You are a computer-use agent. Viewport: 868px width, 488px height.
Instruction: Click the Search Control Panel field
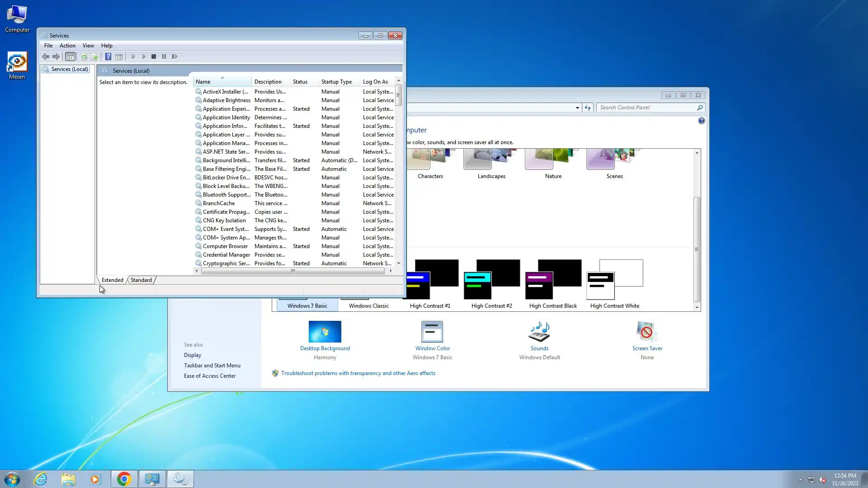[646, 108]
